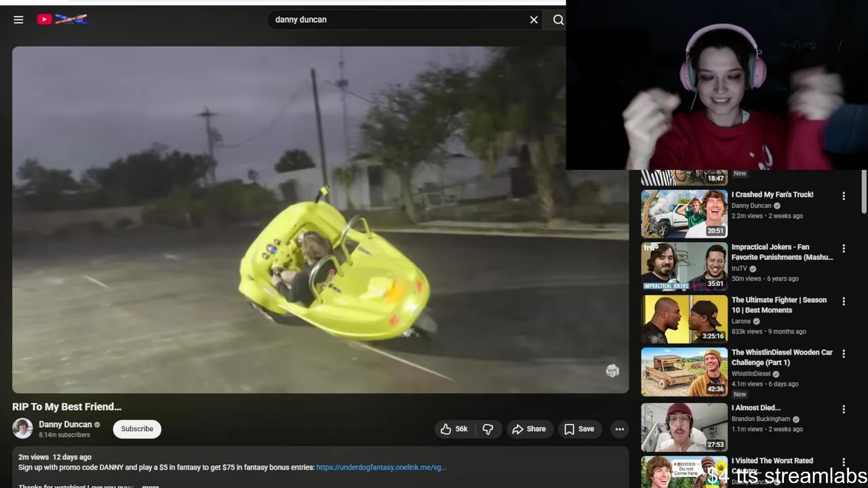Screen dimensions: 868x488
Task: Open 'I Crashed My Fan's Truck!' thumbnail
Action: pos(684,213)
